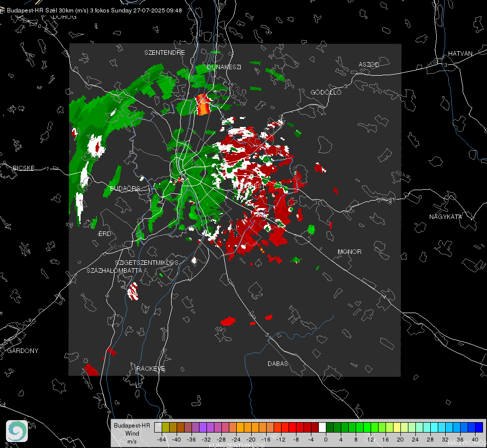487x448 pixels.
Task: Click the NAGYKÁTA city label
Action: point(445,217)
